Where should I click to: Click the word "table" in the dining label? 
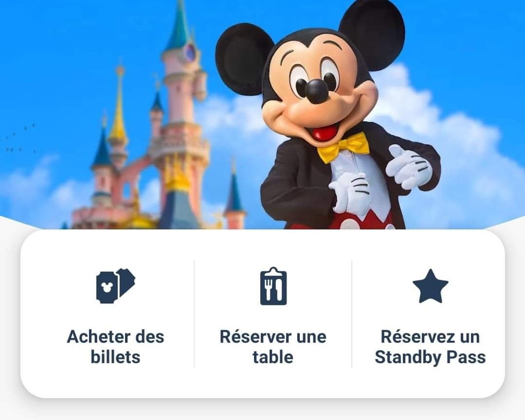(273, 357)
